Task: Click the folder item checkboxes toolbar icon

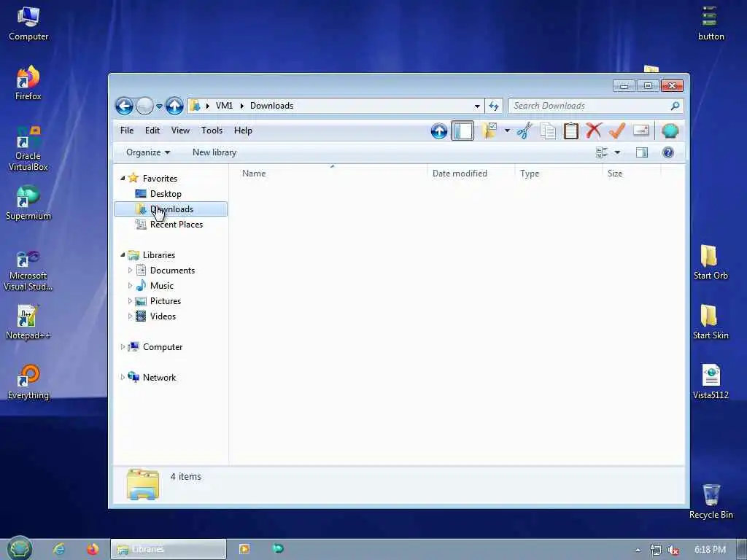Action: tap(489, 131)
